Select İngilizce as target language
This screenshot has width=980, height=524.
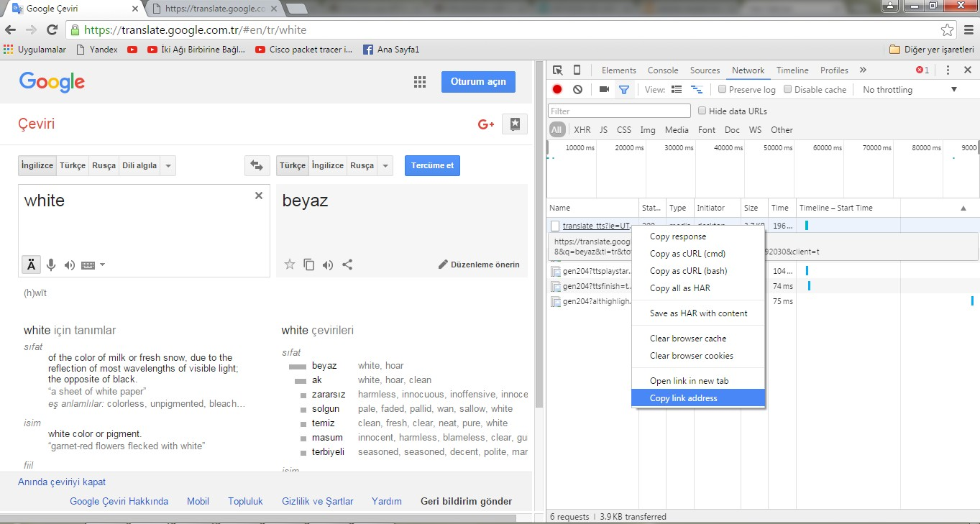point(328,165)
